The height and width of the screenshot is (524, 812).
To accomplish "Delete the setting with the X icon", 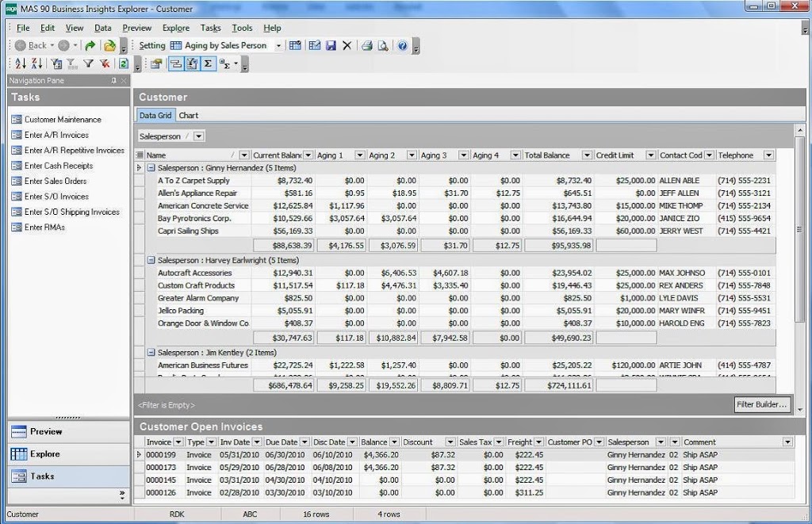I will 347,45.
